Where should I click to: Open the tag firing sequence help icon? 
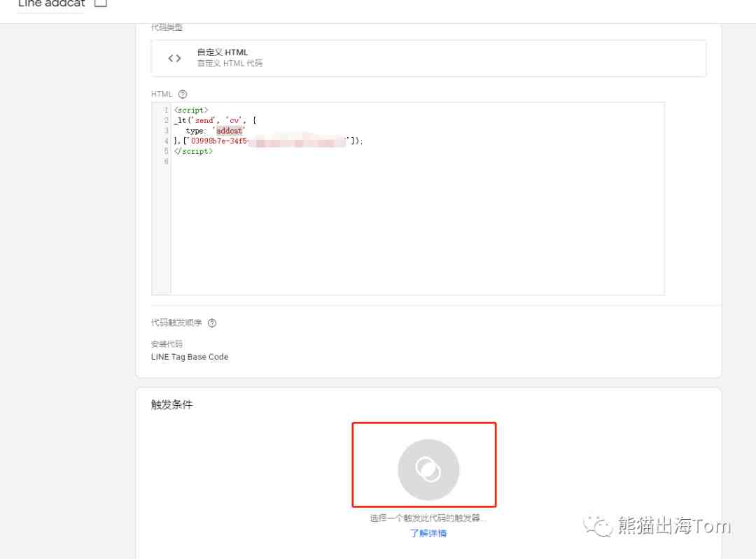click(212, 323)
